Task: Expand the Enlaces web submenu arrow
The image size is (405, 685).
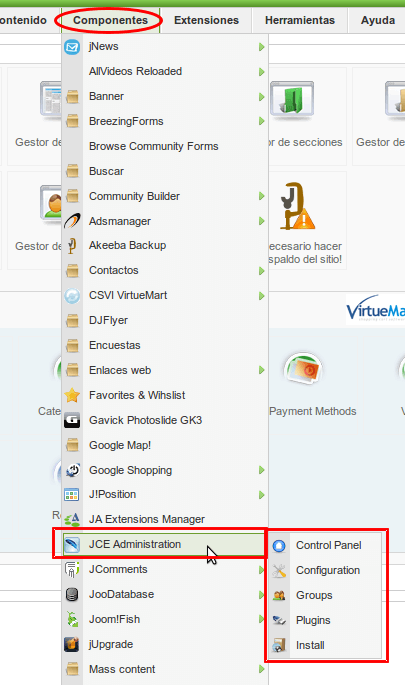Action: point(261,370)
